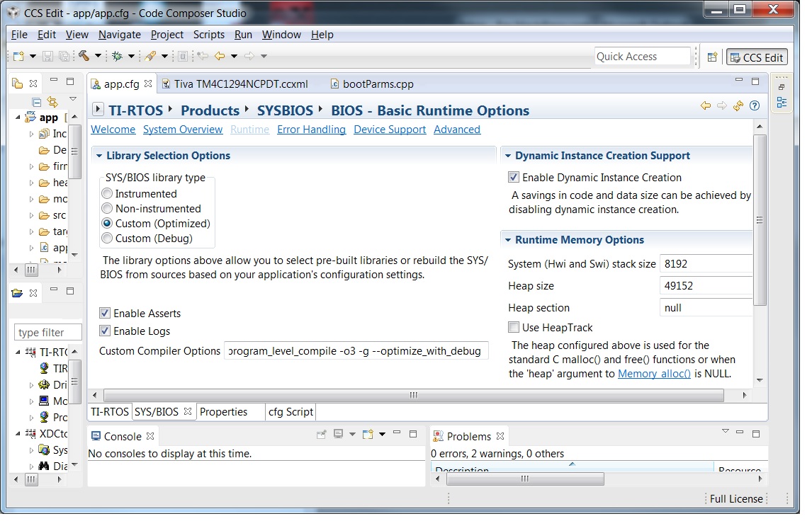Open the Project menu

(167, 35)
